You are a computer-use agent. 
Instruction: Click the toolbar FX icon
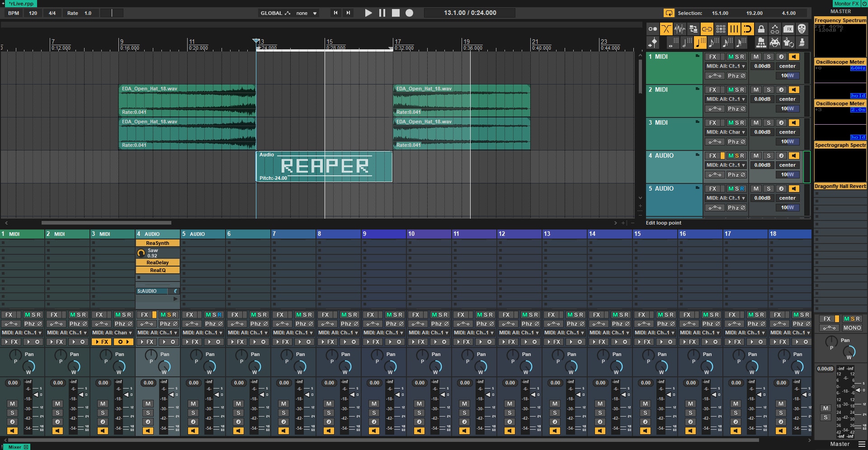788,29
